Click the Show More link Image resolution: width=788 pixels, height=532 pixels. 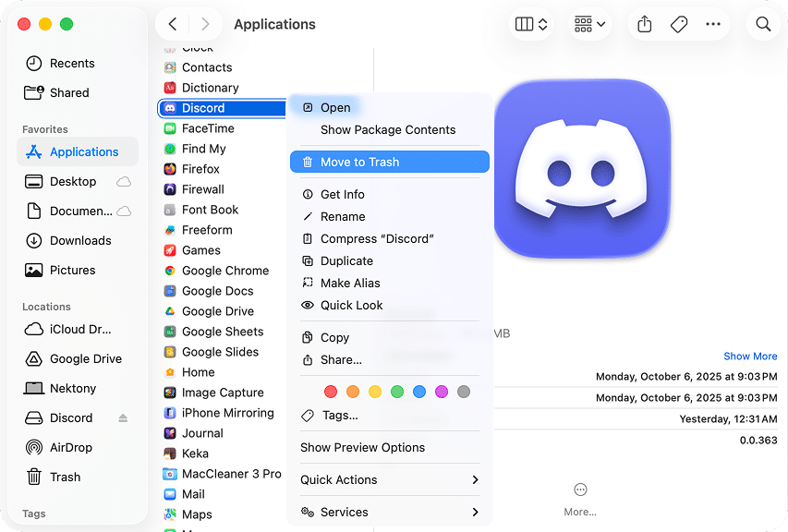(x=750, y=356)
